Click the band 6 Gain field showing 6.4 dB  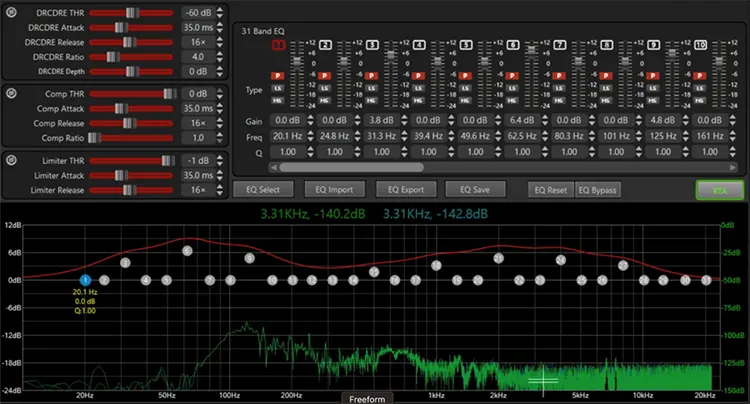pyautogui.click(x=522, y=120)
